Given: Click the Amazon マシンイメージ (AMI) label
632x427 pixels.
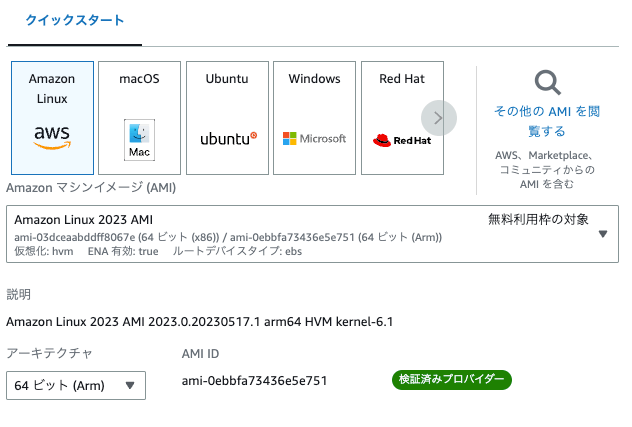Looking at the screenshot, I should coord(91,187).
